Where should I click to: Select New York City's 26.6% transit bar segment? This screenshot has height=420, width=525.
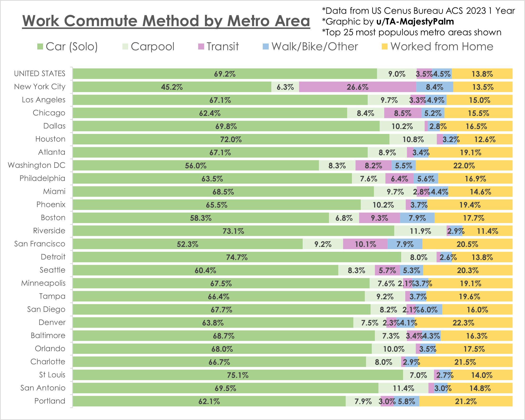point(357,87)
